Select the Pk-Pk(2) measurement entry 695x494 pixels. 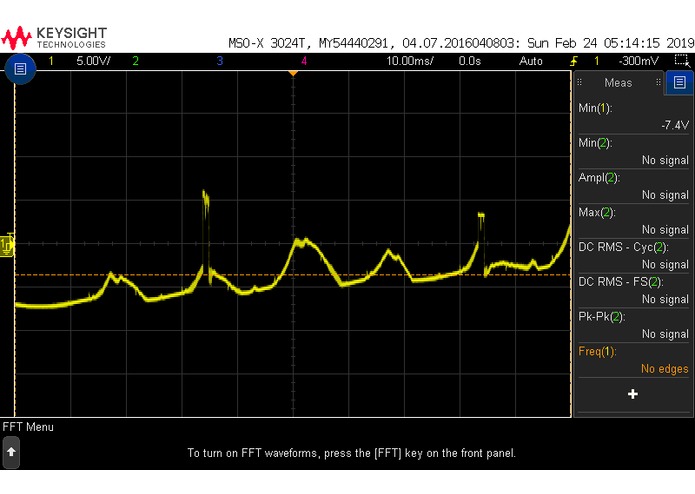(x=633, y=325)
